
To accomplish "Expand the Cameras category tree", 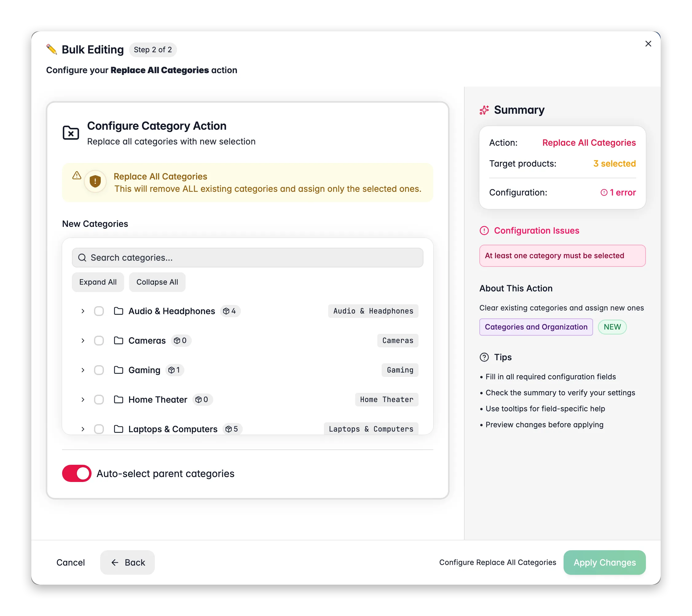I will coord(83,340).
